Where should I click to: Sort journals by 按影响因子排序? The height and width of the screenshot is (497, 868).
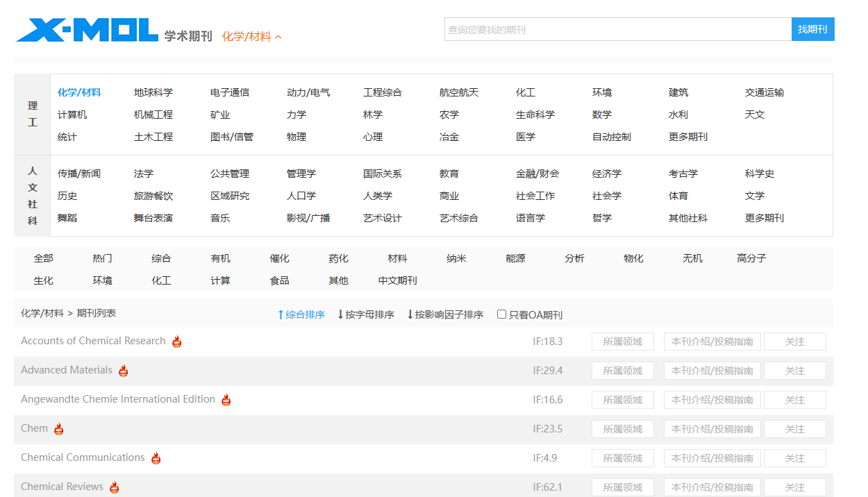445,314
